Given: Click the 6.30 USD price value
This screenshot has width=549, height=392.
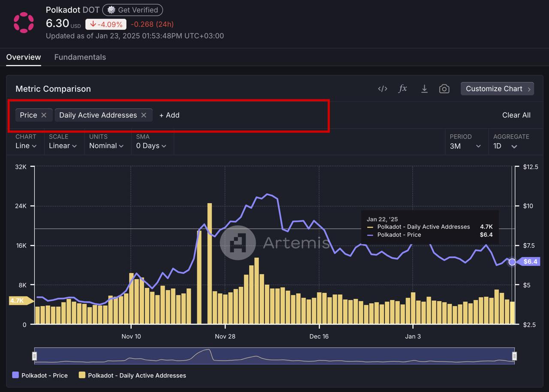Looking at the screenshot, I should [x=63, y=24].
